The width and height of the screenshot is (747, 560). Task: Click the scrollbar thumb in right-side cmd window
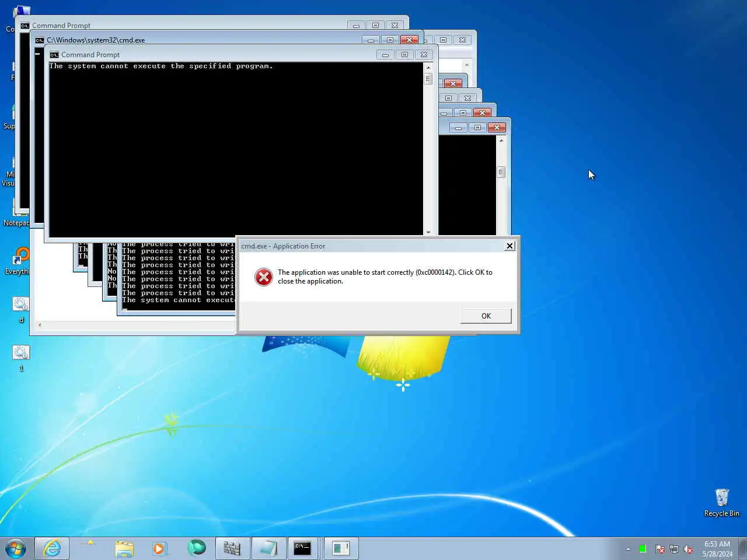pyautogui.click(x=501, y=172)
